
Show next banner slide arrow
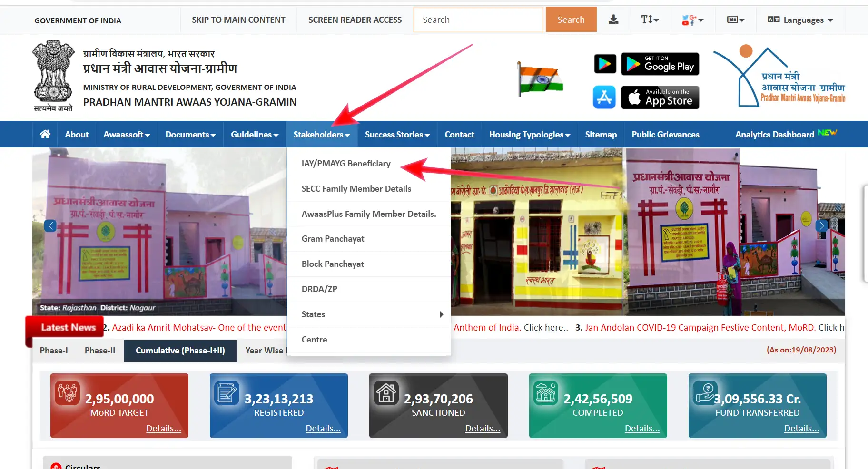[x=821, y=225]
